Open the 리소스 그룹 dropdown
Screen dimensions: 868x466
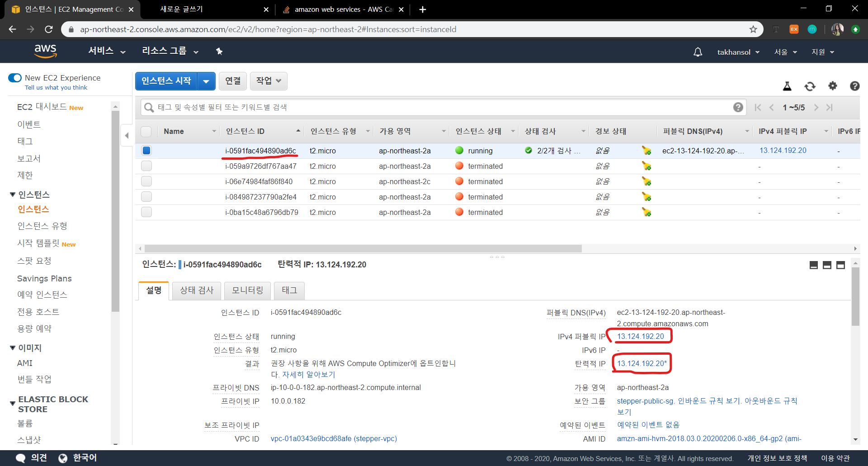pos(170,51)
